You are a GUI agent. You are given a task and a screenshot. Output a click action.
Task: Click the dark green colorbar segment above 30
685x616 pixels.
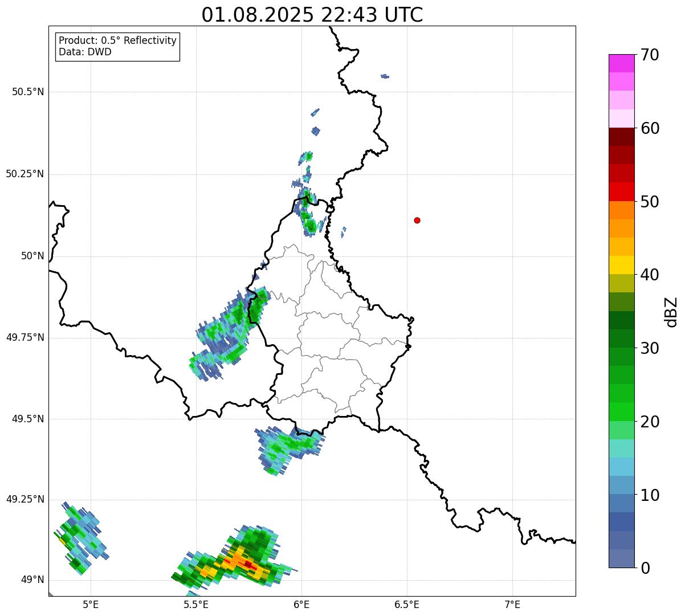click(621, 338)
